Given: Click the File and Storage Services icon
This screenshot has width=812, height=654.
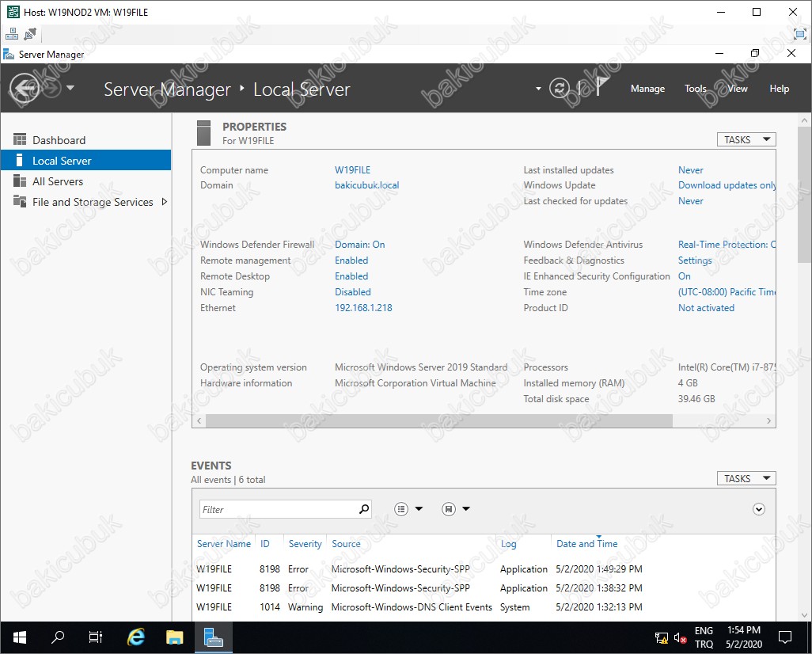Looking at the screenshot, I should coord(20,201).
